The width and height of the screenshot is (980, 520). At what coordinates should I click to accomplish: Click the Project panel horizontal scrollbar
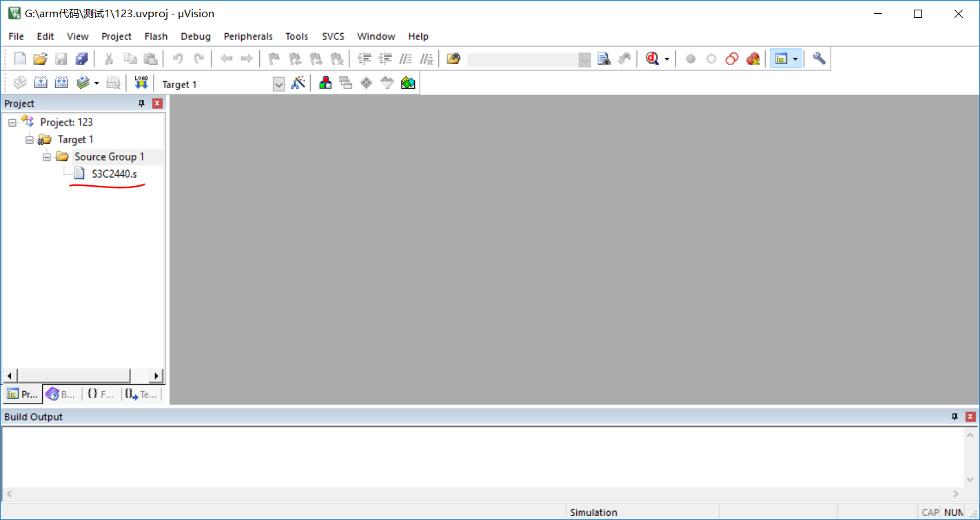83,375
